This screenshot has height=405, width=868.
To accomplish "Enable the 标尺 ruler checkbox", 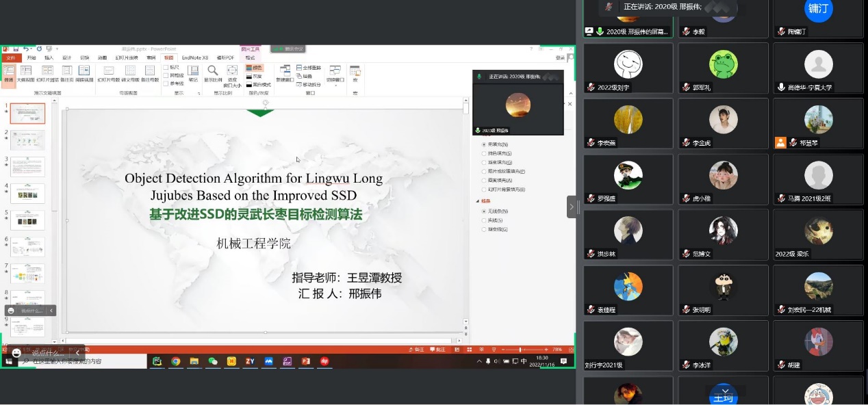I will [x=166, y=68].
